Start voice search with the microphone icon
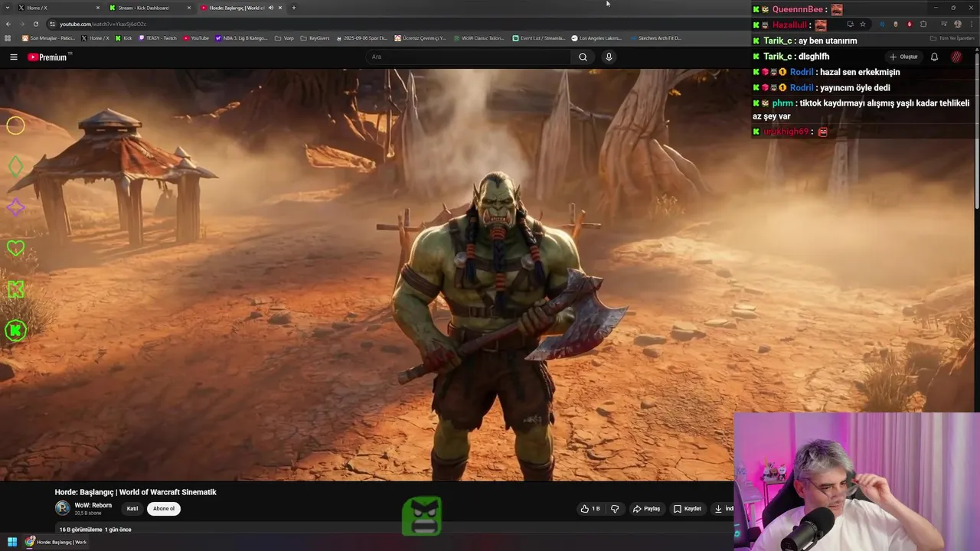The width and height of the screenshot is (980, 551). pos(609,57)
